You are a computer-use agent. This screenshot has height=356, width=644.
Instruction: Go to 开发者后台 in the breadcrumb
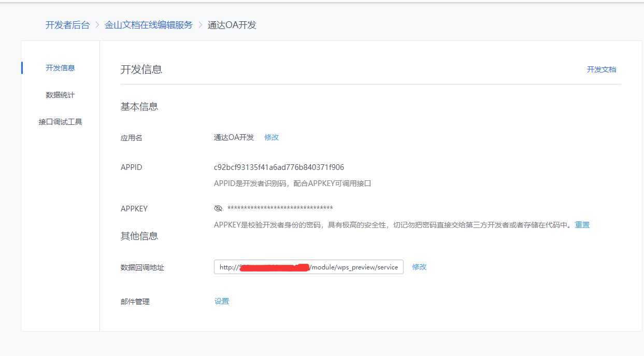[x=67, y=25]
